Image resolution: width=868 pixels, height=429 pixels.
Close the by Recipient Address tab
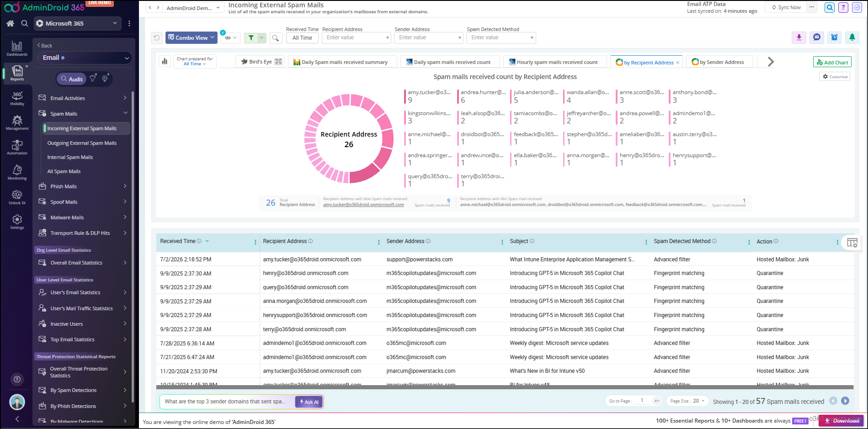[x=677, y=63]
